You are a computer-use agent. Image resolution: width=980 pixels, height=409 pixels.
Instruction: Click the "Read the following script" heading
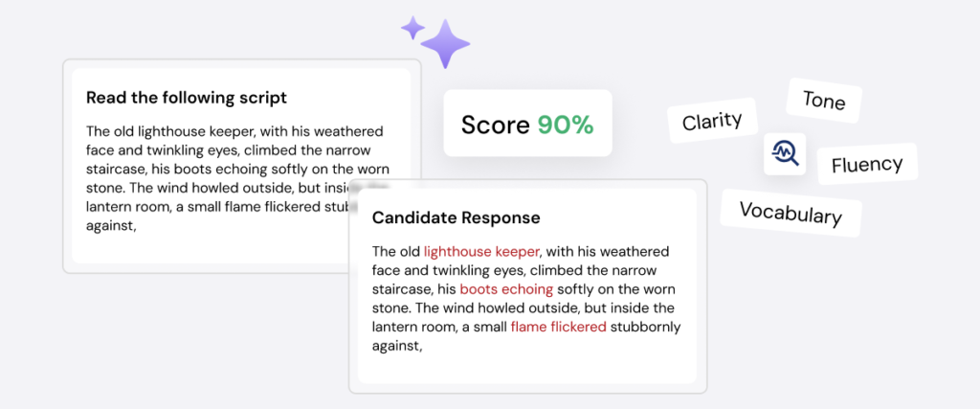(x=186, y=98)
